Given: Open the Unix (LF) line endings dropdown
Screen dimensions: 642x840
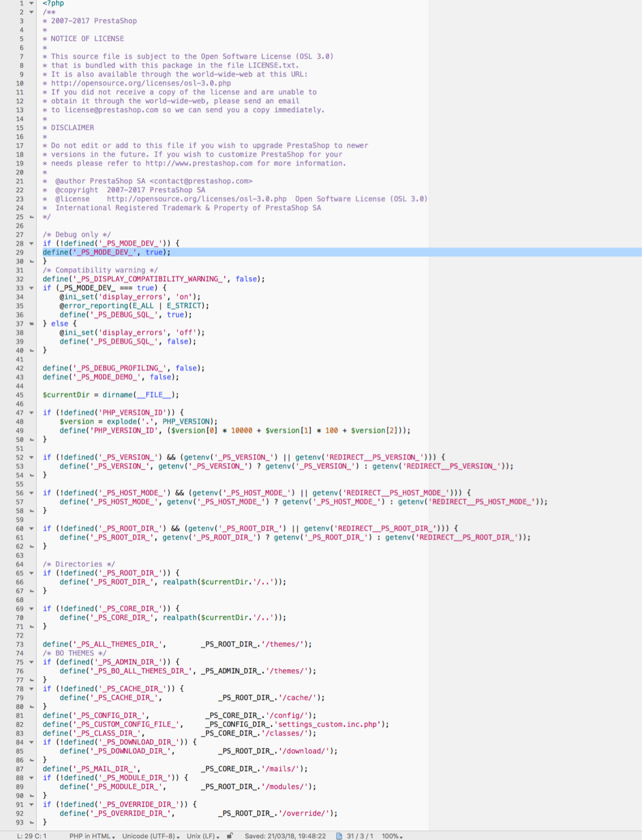Looking at the screenshot, I should coord(203,836).
